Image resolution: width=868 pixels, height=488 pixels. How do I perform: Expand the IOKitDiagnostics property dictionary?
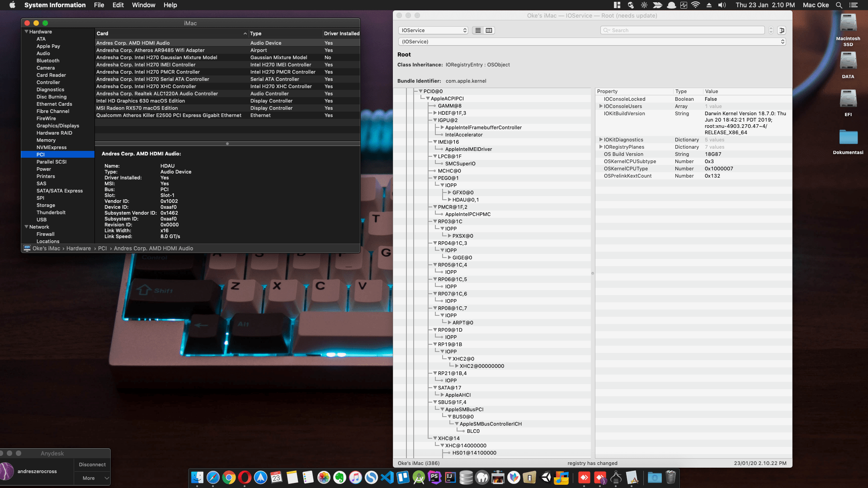pos(601,140)
